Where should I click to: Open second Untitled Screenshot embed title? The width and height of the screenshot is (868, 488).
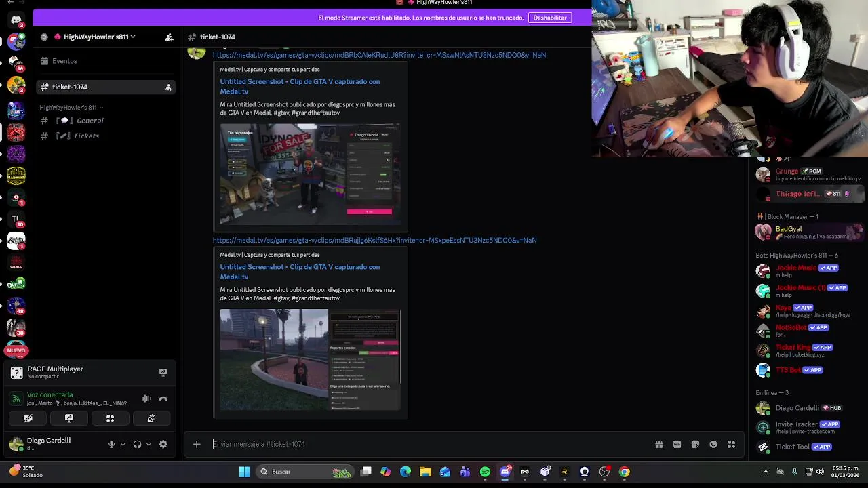pos(300,271)
